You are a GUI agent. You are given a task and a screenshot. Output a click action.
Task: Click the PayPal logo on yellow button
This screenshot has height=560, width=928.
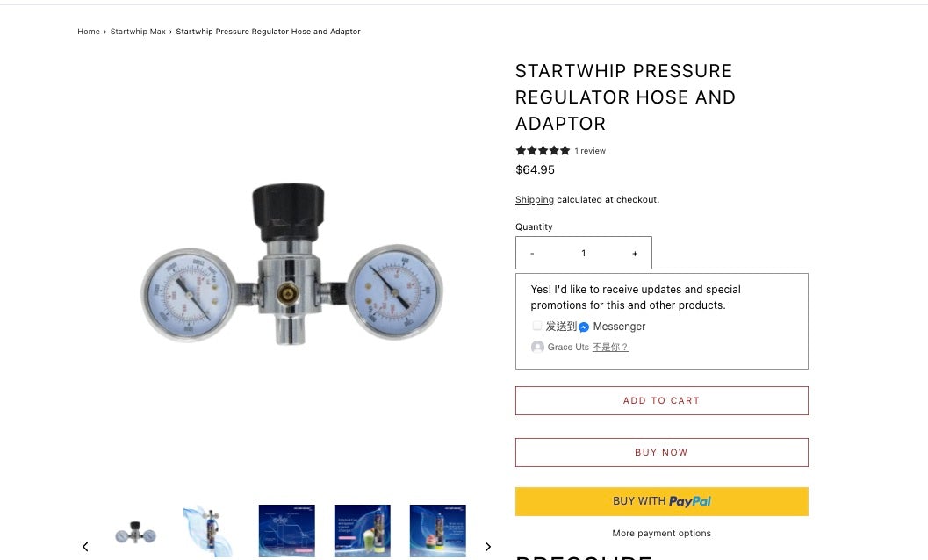(690, 500)
